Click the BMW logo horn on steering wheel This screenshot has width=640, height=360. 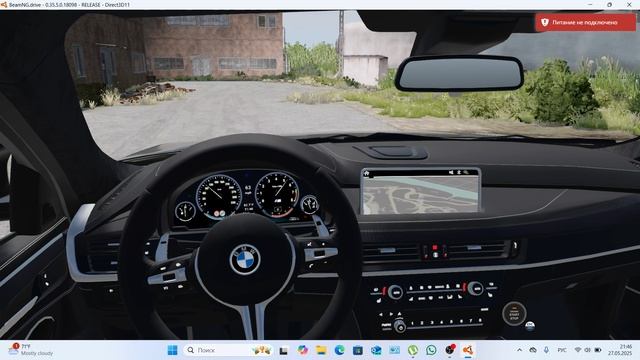[x=245, y=260]
